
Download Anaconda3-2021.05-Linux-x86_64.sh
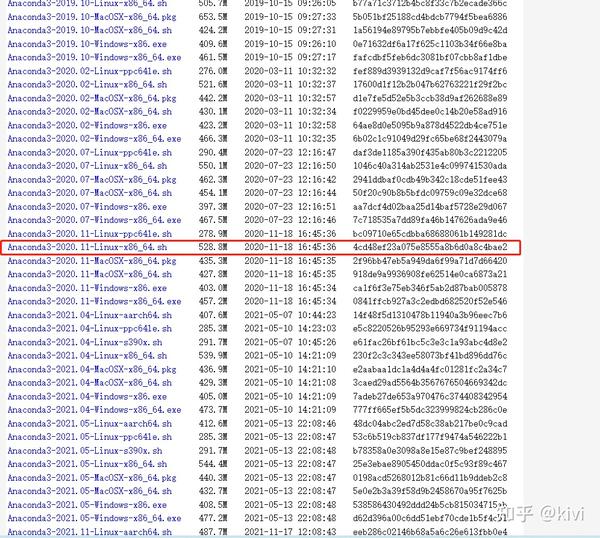coord(87,464)
